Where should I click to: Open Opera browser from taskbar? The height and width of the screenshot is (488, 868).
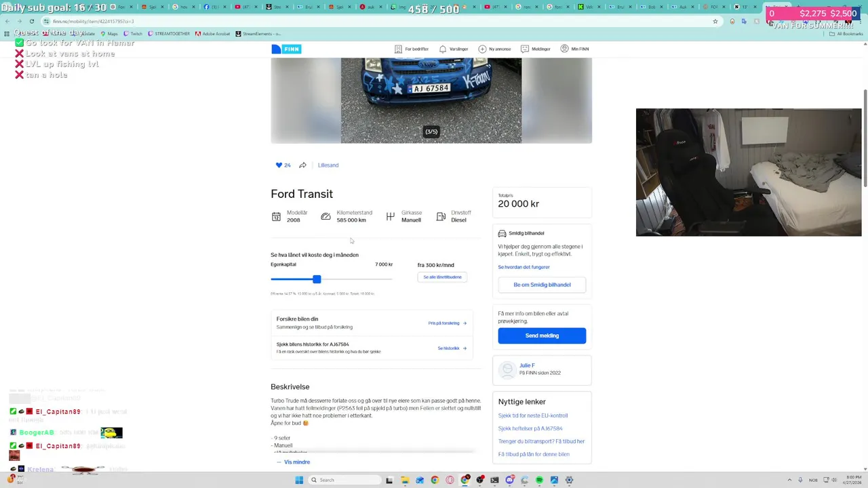(x=450, y=480)
